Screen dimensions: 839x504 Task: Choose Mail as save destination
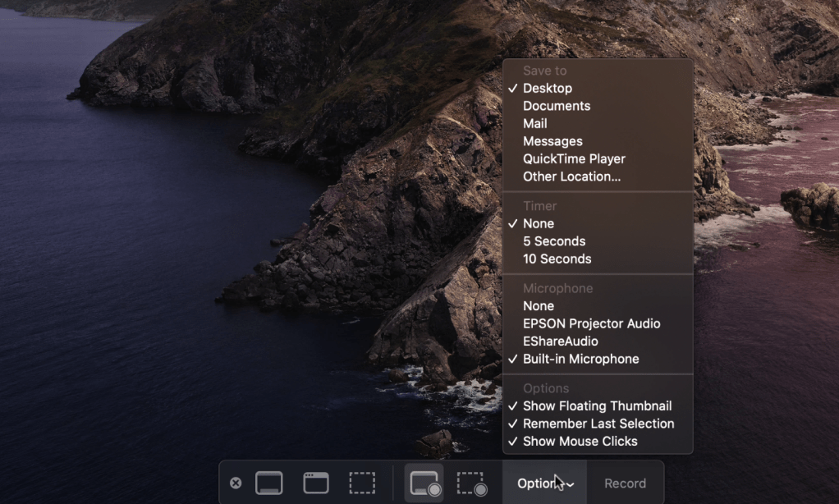point(534,123)
